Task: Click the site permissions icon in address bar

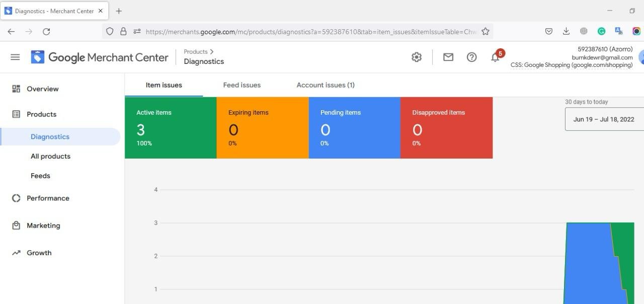Action: [137, 31]
